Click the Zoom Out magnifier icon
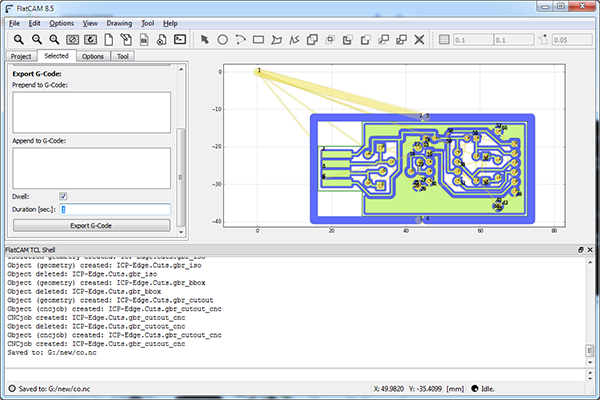 click(x=36, y=39)
